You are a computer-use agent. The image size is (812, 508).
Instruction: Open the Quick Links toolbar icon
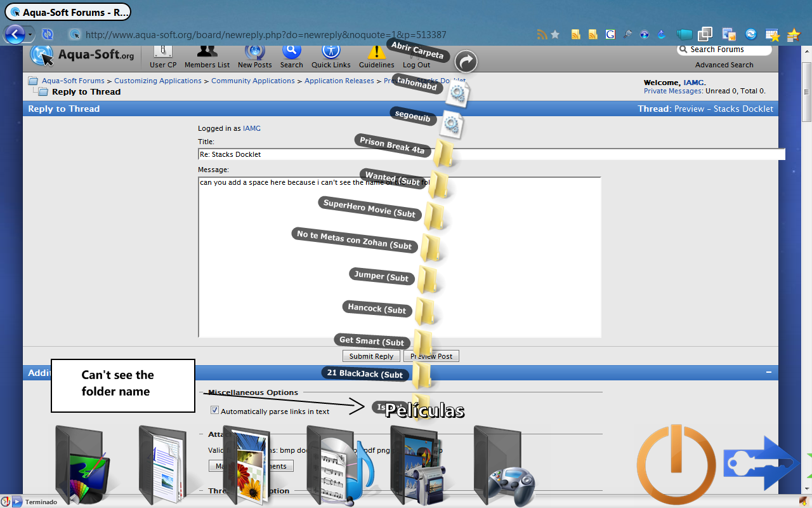331,56
